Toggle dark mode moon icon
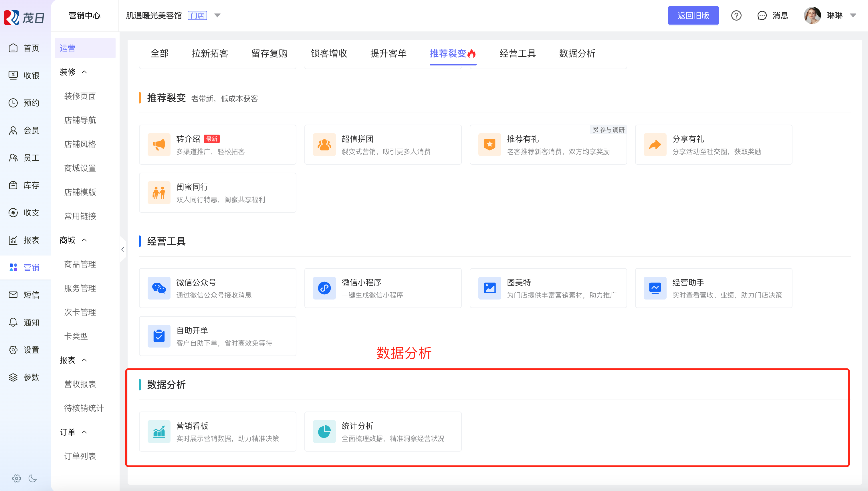The image size is (868, 491). pos(33,478)
